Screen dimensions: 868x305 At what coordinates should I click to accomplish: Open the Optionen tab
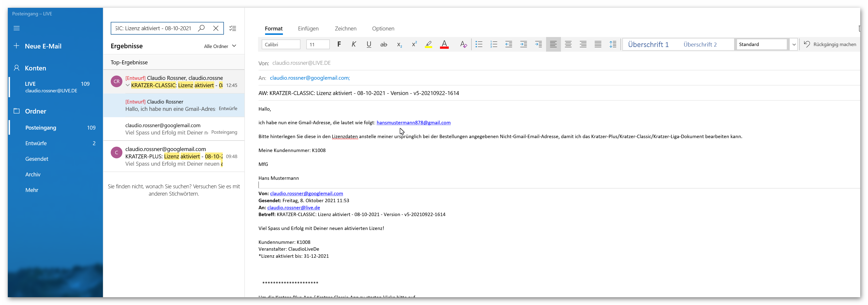[x=383, y=29]
